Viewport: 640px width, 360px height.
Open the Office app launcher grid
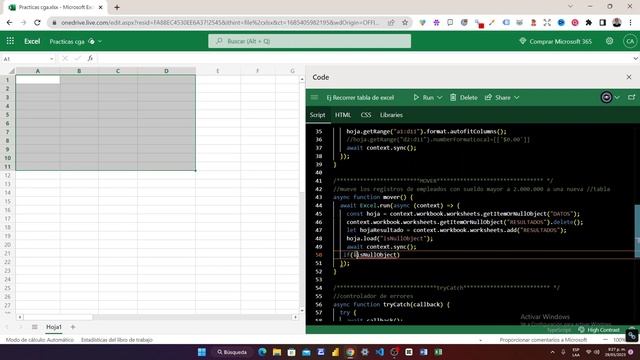click(x=10, y=41)
